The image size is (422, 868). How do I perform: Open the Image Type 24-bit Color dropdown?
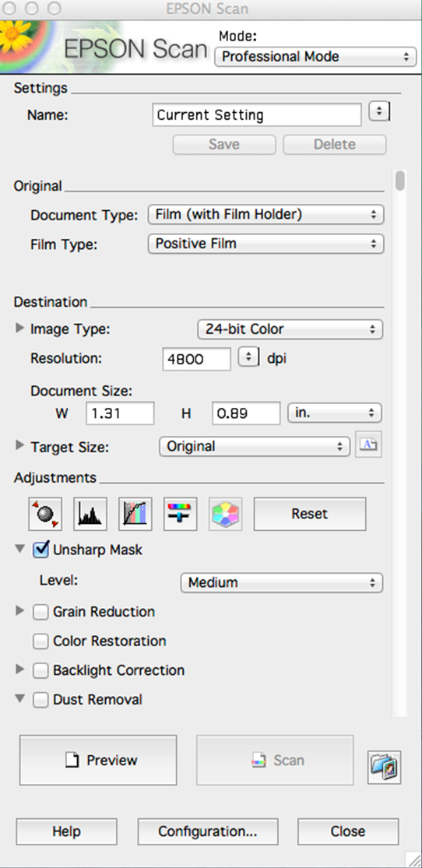coord(290,329)
